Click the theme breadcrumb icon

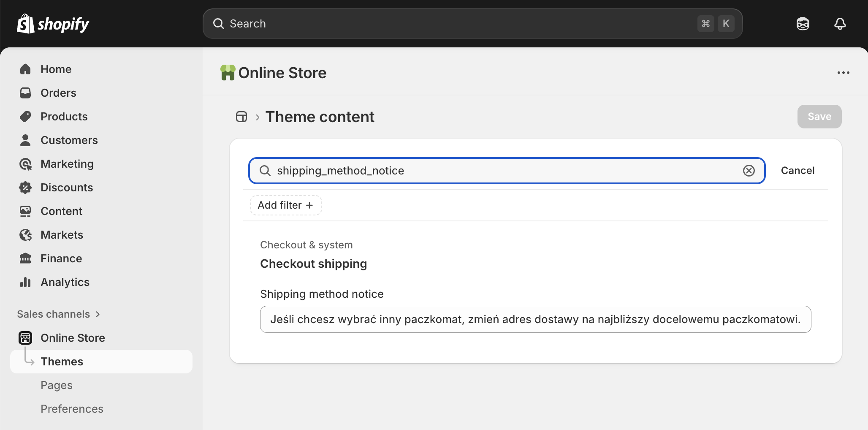tap(241, 117)
